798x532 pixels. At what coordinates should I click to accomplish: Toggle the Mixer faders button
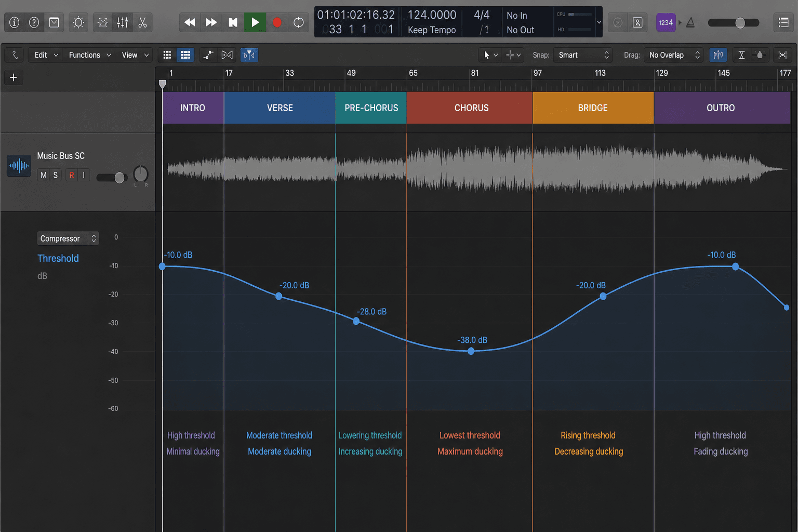coord(123,22)
